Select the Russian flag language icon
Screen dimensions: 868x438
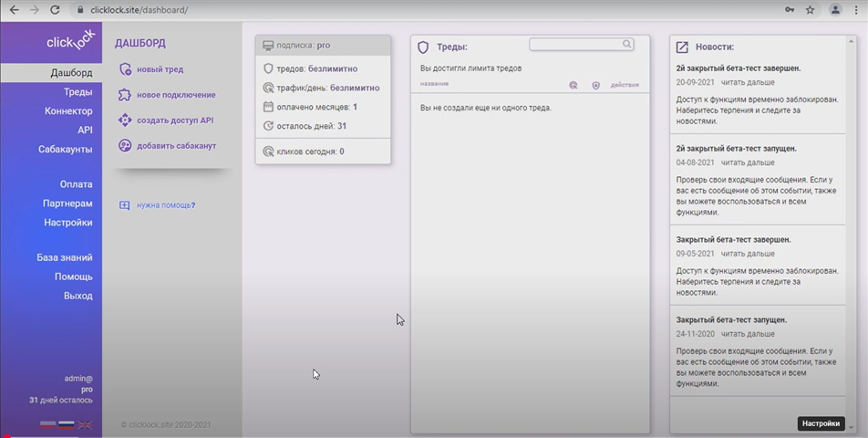tap(66, 424)
